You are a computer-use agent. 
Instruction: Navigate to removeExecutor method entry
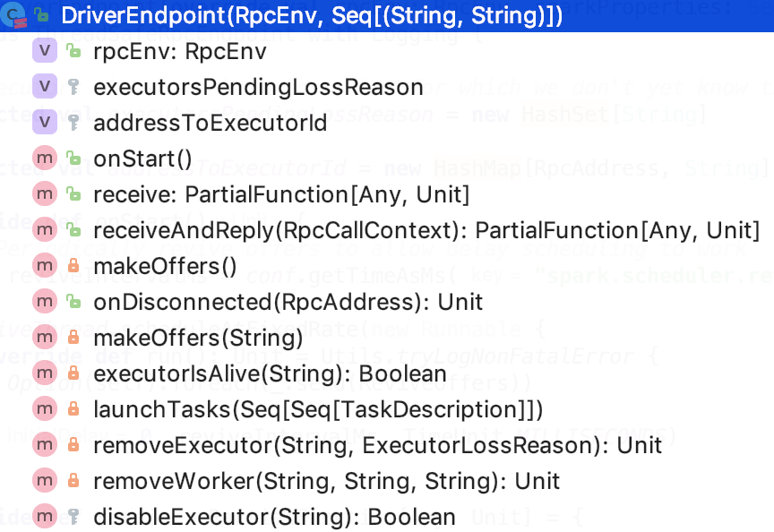pyautogui.click(x=378, y=446)
